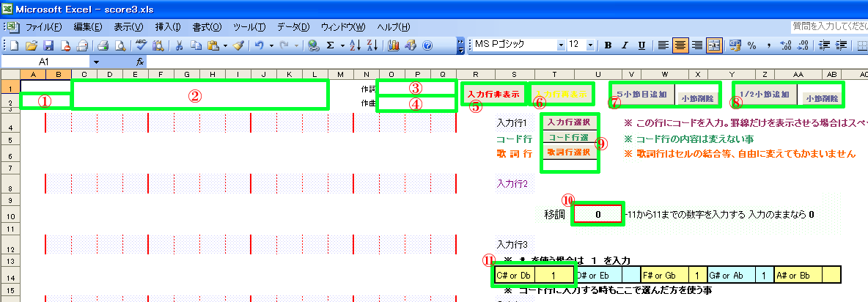Open a file with the Open folder icon
Image resolution: width=868 pixels, height=302 pixels.
click(32, 45)
